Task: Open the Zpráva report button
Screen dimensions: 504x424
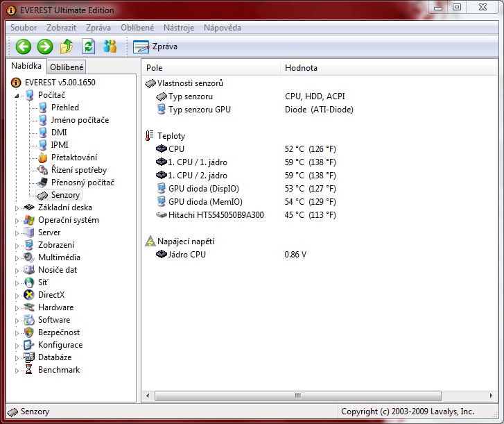Action: tap(155, 46)
